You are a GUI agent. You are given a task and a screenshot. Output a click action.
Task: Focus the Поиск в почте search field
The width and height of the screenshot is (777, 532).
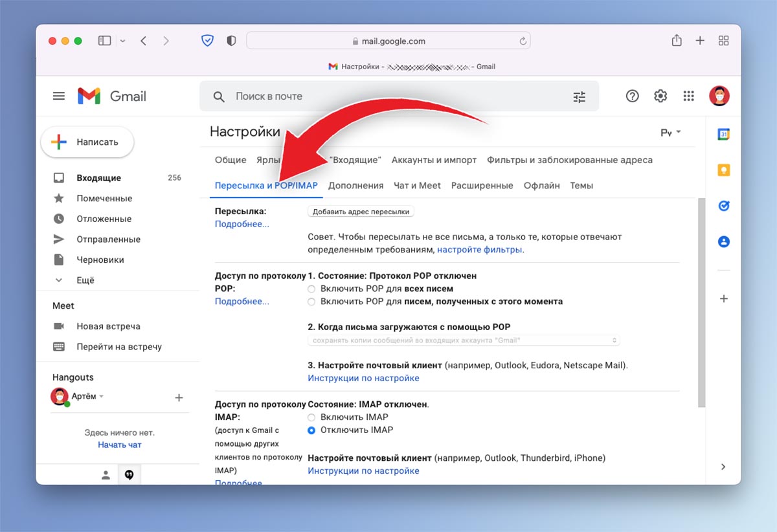[x=398, y=96]
